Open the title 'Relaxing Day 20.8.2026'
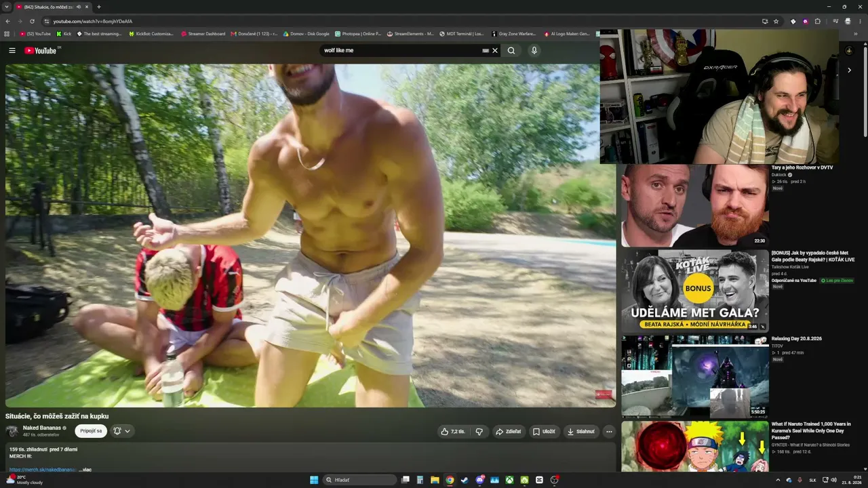Screen dimensions: 868x488 [796, 339]
